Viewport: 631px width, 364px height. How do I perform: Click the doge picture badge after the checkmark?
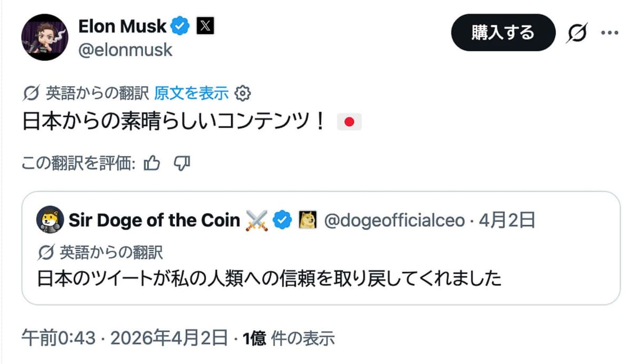click(x=308, y=220)
